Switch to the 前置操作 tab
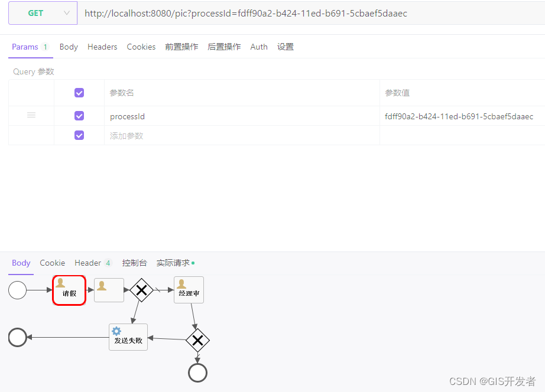Screen dimensions: 545x392 tap(181, 47)
